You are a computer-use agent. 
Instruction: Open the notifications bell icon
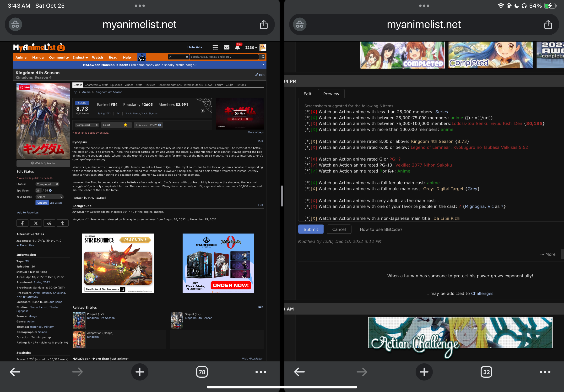[x=237, y=47]
